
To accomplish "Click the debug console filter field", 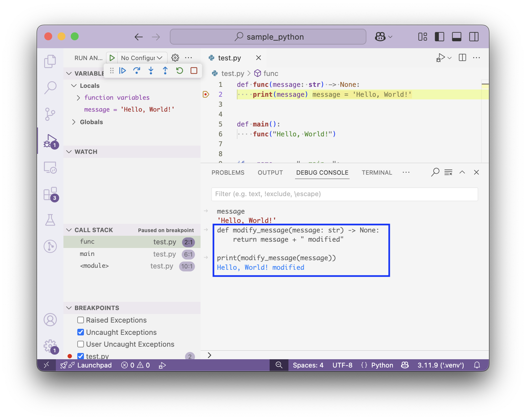I will coord(345,194).
